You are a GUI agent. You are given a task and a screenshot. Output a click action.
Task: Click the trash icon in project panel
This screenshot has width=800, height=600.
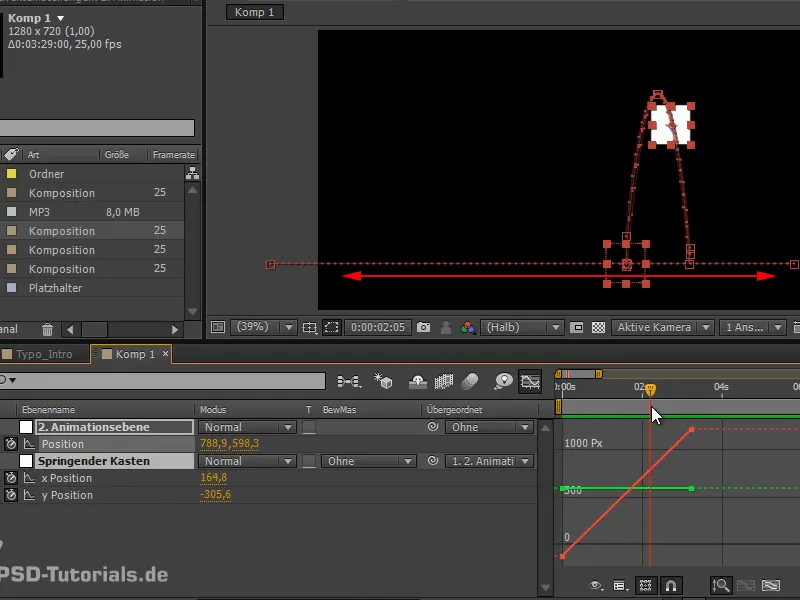point(48,329)
